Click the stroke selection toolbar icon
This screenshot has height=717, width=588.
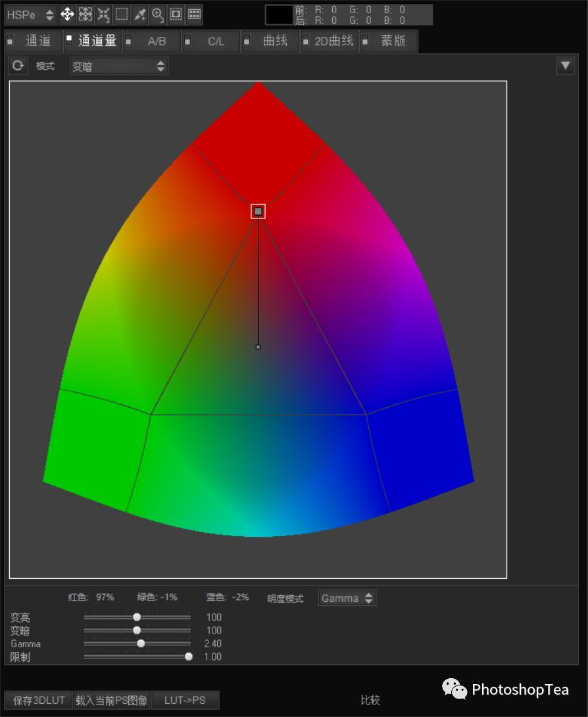click(x=175, y=14)
